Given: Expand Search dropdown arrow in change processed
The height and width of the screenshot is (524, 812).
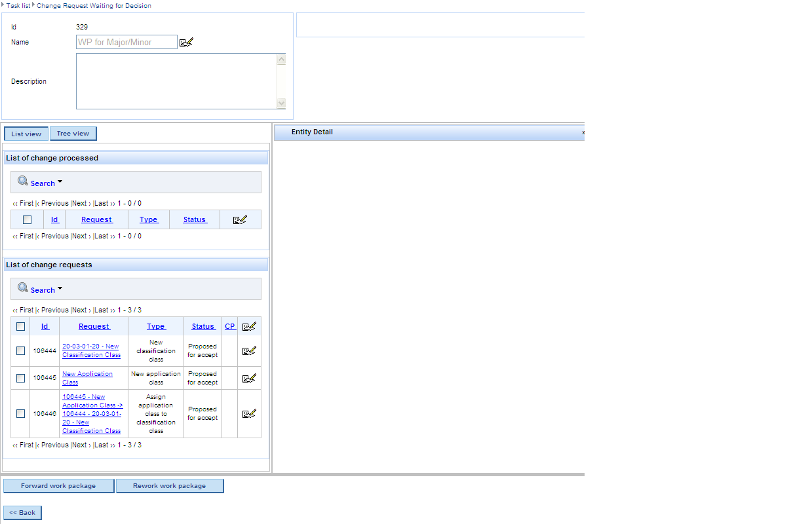Looking at the screenshot, I should click(60, 182).
